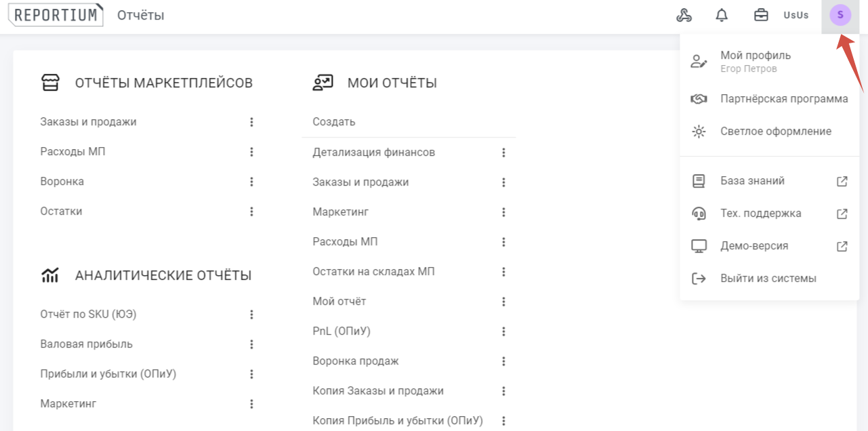The height and width of the screenshot is (431, 868).
Task: Open external link icon for База знаний
Action: click(842, 181)
